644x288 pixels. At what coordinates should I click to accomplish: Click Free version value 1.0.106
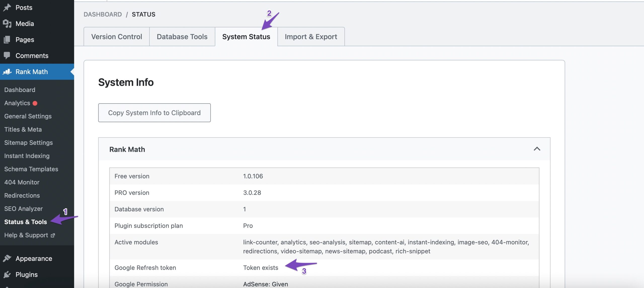tap(253, 176)
